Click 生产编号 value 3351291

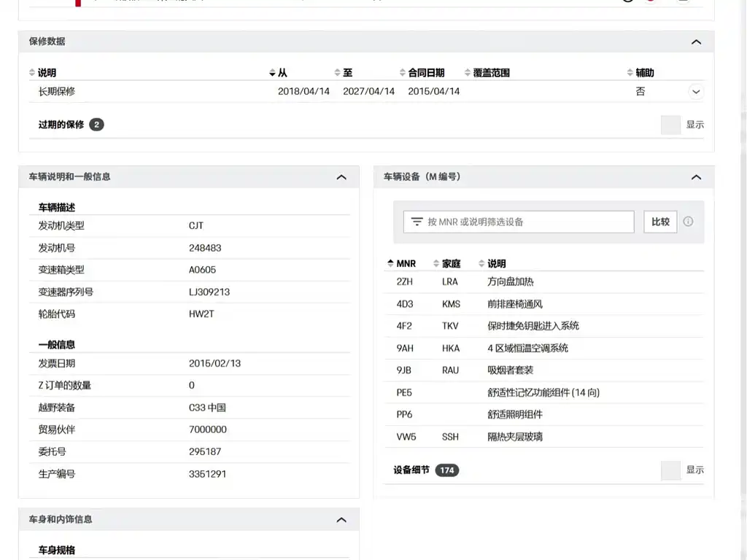pyautogui.click(x=207, y=474)
